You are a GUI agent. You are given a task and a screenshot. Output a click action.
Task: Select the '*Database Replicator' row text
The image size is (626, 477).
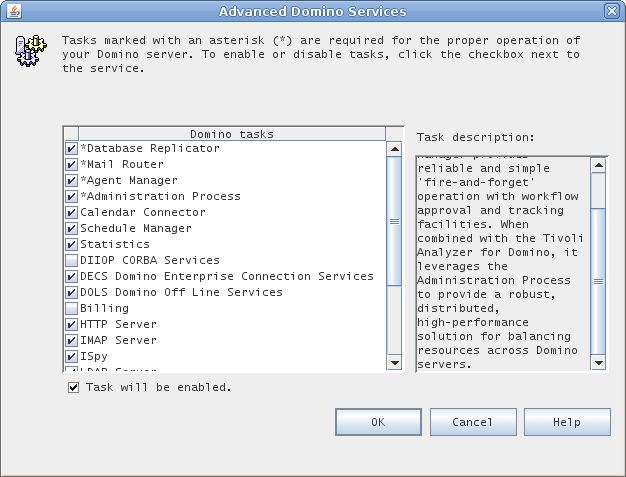click(x=150, y=148)
